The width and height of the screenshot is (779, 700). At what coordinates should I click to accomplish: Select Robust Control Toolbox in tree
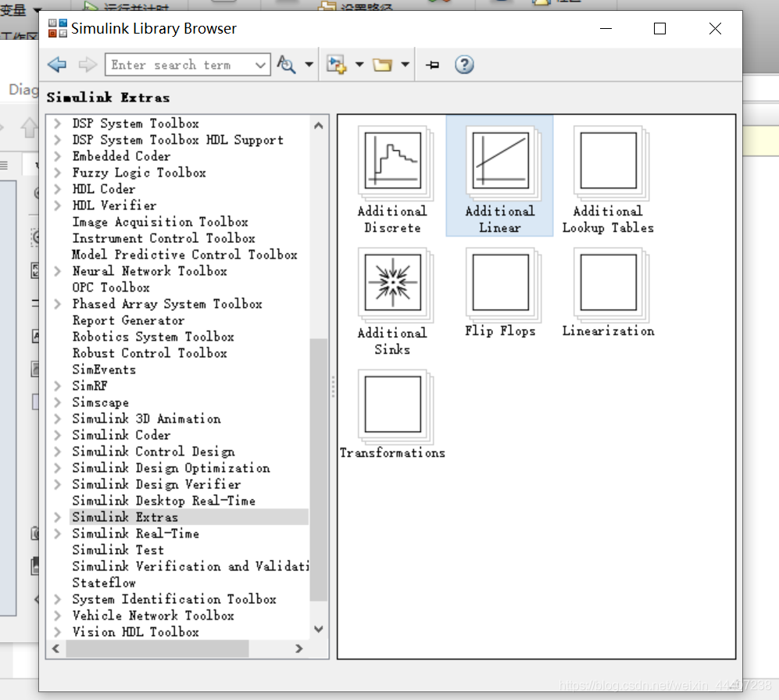point(149,352)
